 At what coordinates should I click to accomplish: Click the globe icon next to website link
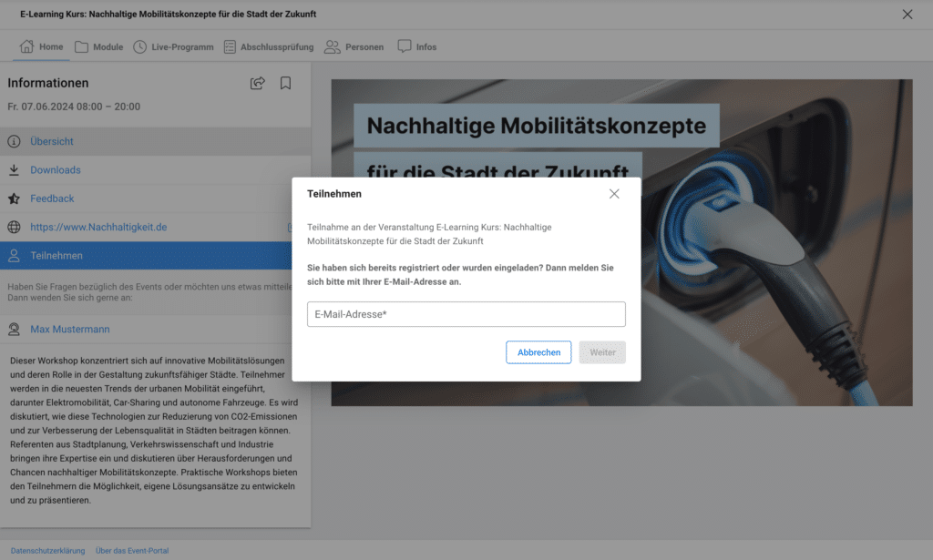click(14, 228)
